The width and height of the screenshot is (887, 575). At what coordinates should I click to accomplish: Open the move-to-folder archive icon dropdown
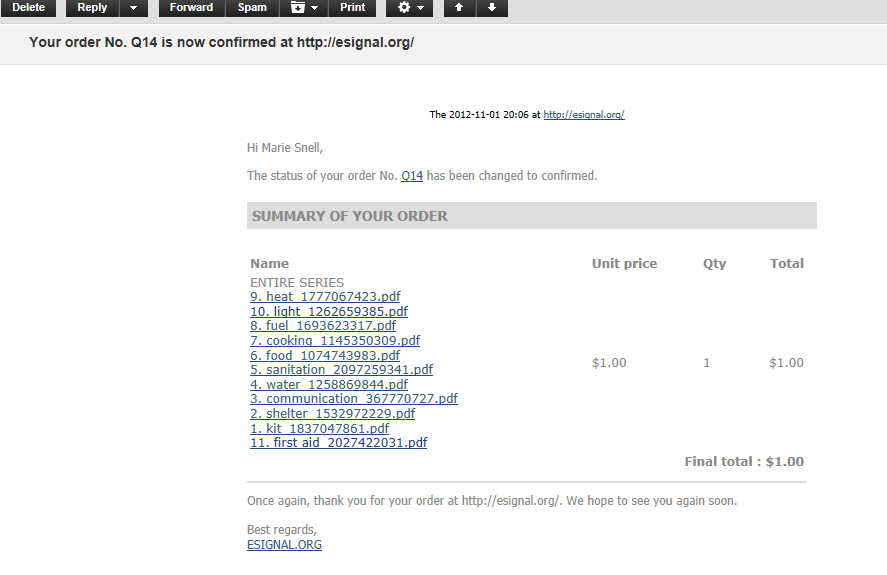click(304, 8)
